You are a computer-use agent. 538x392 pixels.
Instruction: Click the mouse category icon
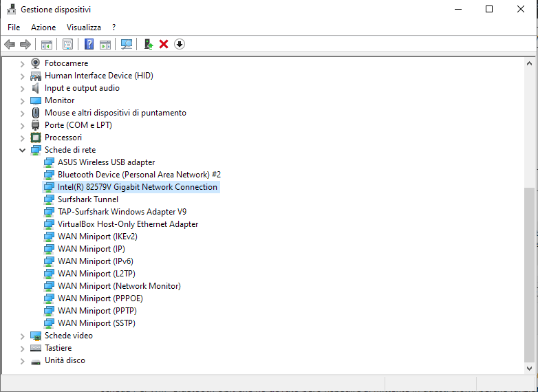[x=36, y=113]
